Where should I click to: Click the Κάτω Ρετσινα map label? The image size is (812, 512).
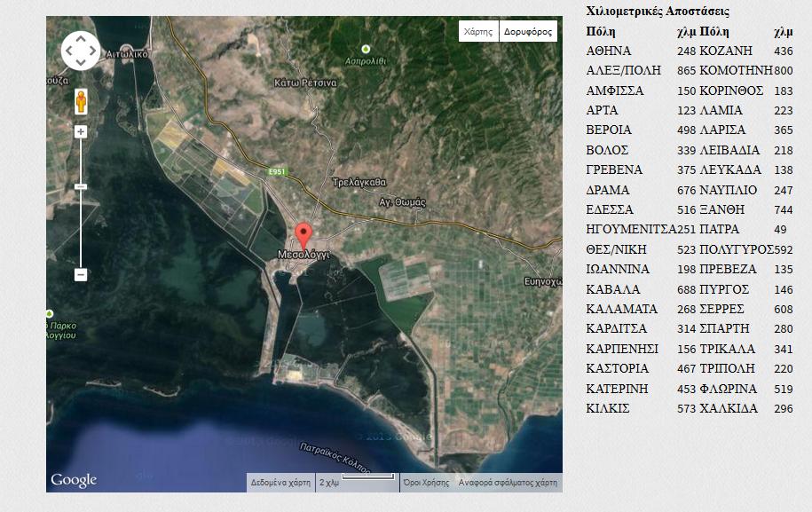coord(305,83)
